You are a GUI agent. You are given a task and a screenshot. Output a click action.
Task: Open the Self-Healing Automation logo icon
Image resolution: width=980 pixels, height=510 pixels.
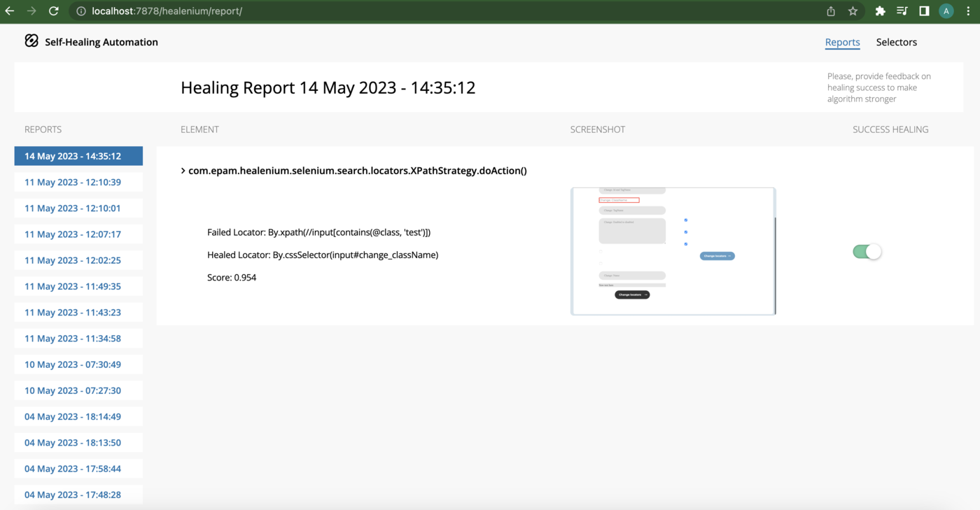point(31,41)
